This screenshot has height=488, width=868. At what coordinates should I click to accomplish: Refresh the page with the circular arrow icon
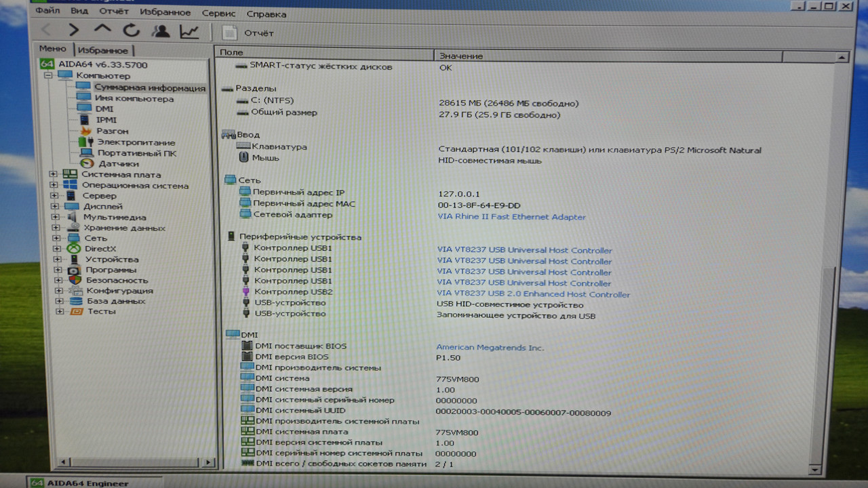[x=131, y=30]
